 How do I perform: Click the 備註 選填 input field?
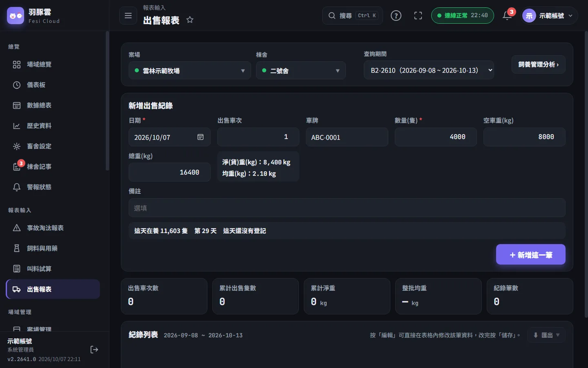(347, 208)
